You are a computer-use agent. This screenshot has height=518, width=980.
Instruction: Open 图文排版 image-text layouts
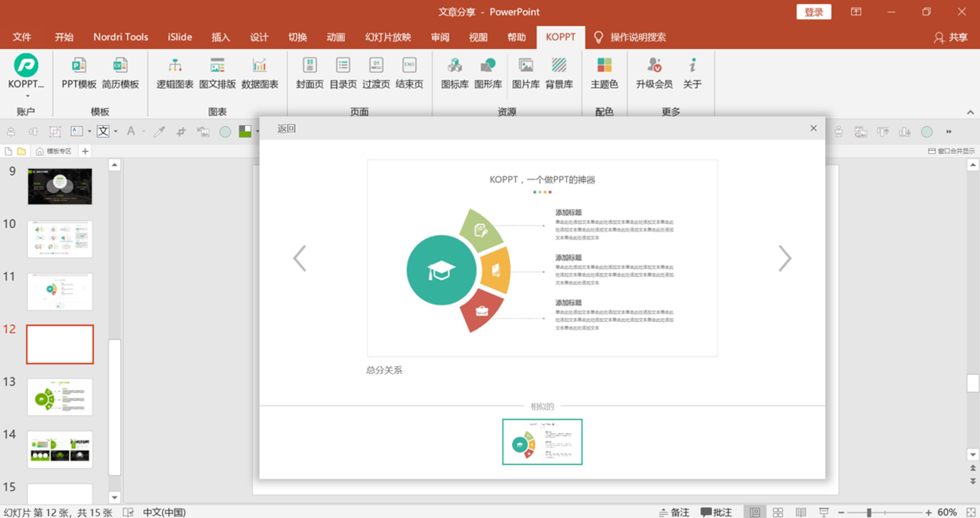(217, 73)
